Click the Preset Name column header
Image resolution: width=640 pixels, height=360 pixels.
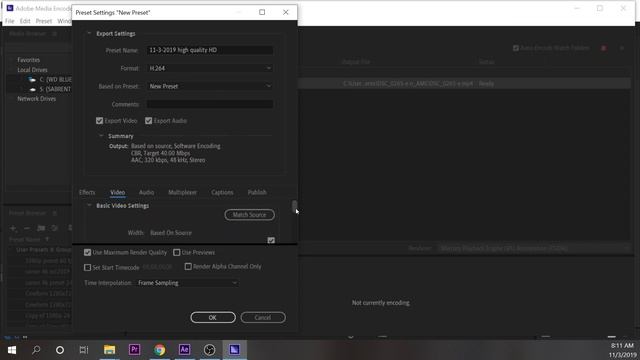click(x=25, y=239)
